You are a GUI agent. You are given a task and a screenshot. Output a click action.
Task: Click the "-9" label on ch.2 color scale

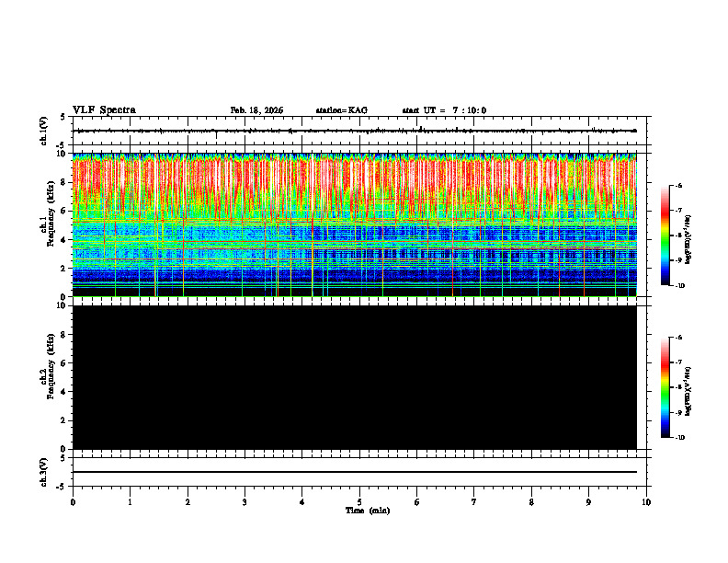tap(678, 412)
